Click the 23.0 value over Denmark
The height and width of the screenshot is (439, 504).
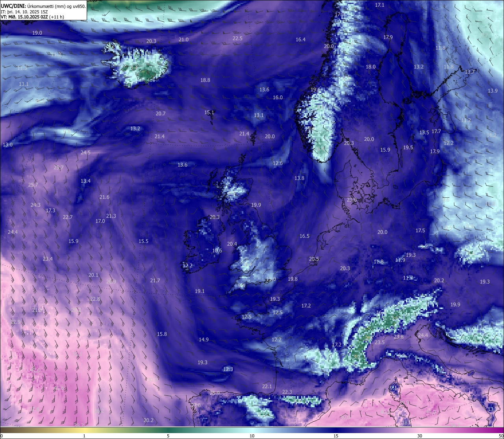pyautogui.click(x=352, y=200)
